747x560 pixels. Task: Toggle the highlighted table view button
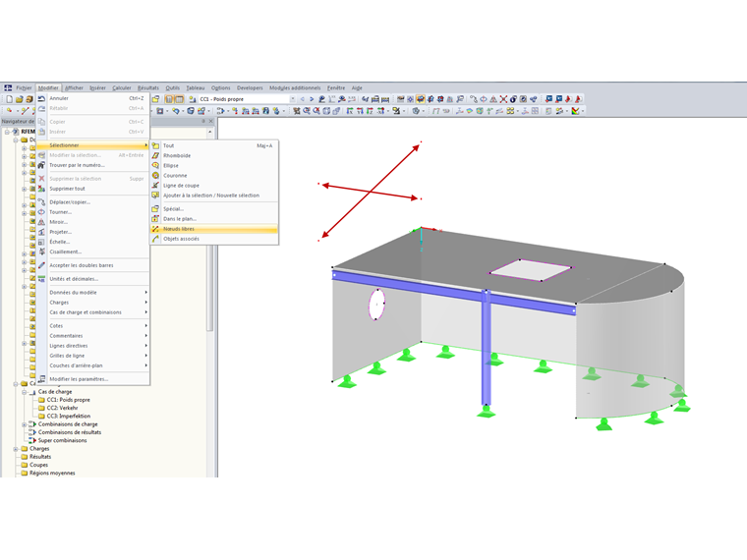(x=169, y=99)
